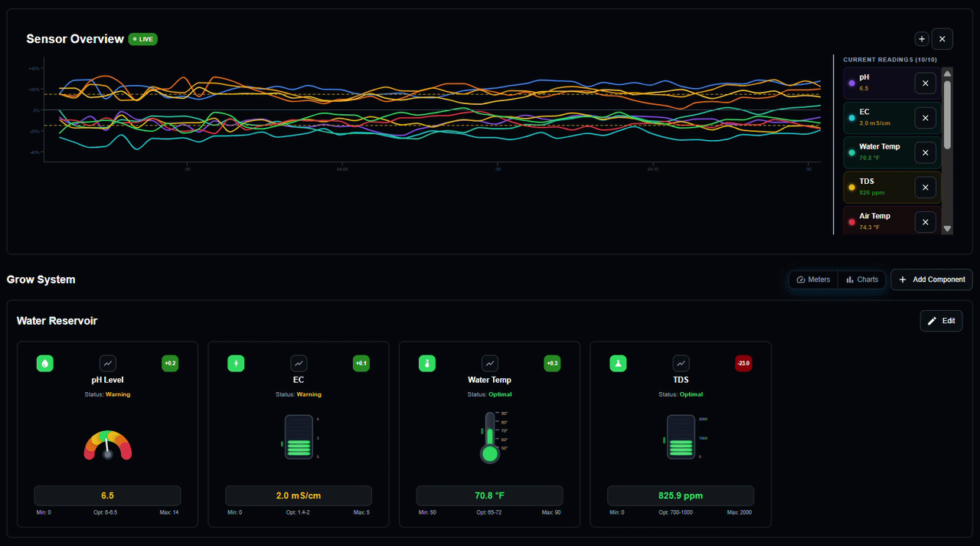
Task: Click the EC level tank meter
Action: 299,437
